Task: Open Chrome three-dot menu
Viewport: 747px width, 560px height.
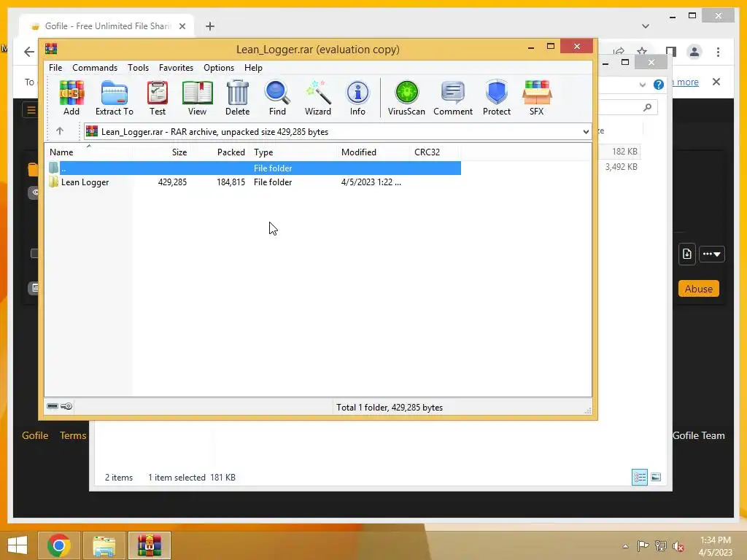Action: [x=718, y=52]
